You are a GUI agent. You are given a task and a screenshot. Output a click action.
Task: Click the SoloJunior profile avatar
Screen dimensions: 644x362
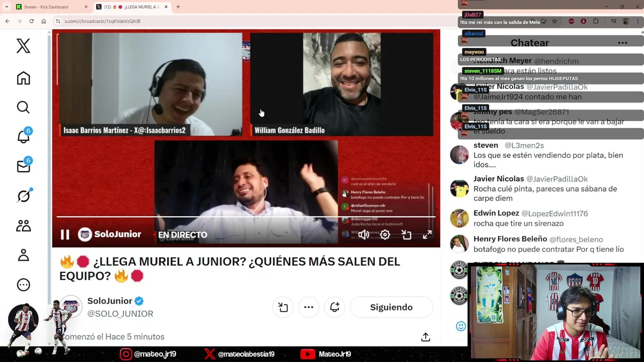[72, 307]
